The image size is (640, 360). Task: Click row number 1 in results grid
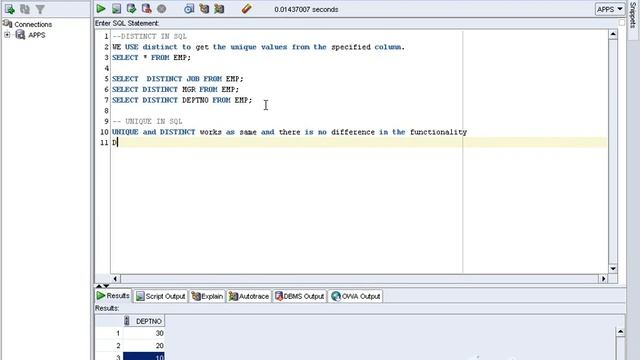tap(109, 333)
